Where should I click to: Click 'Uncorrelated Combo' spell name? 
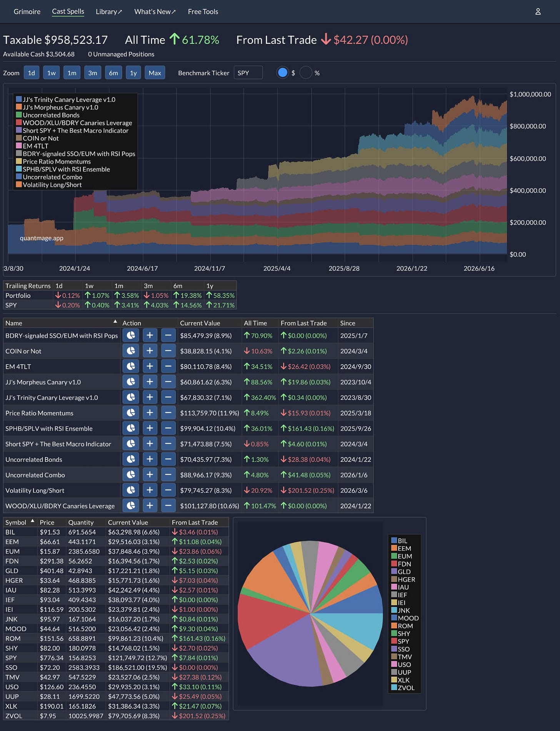point(35,475)
